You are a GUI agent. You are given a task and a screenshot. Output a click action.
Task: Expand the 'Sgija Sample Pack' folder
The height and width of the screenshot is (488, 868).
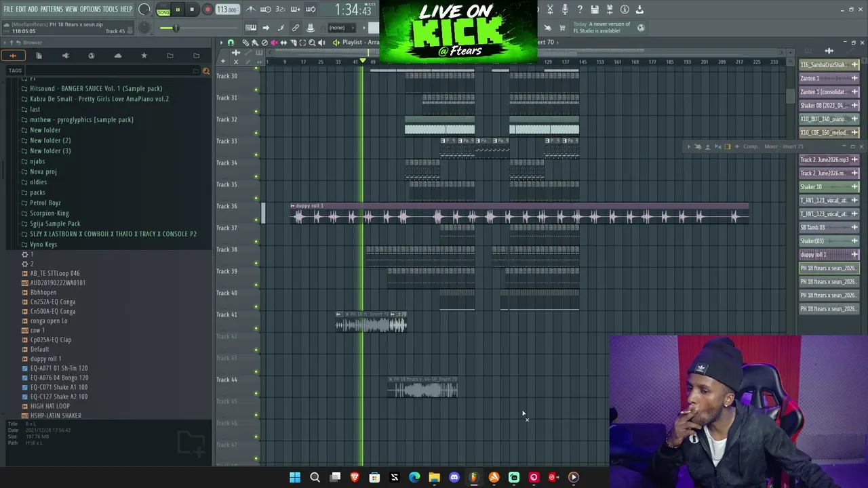coord(55,224)
